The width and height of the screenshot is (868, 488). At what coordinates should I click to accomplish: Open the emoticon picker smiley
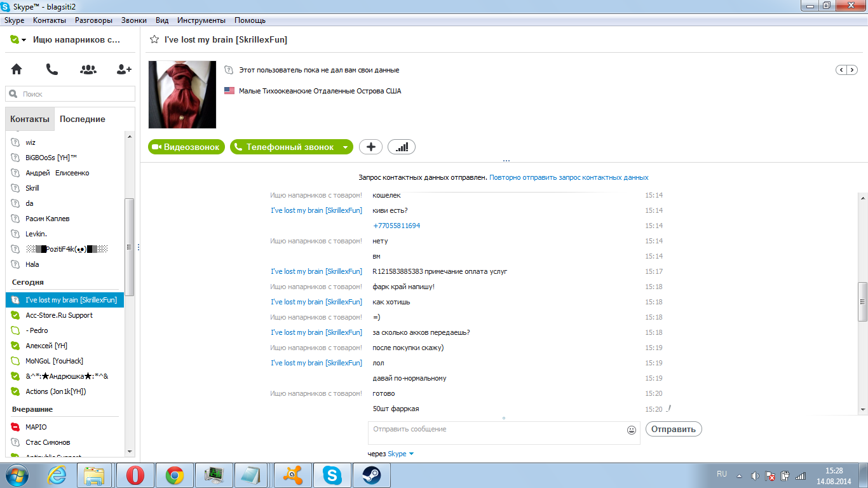(x=632, y=430)
